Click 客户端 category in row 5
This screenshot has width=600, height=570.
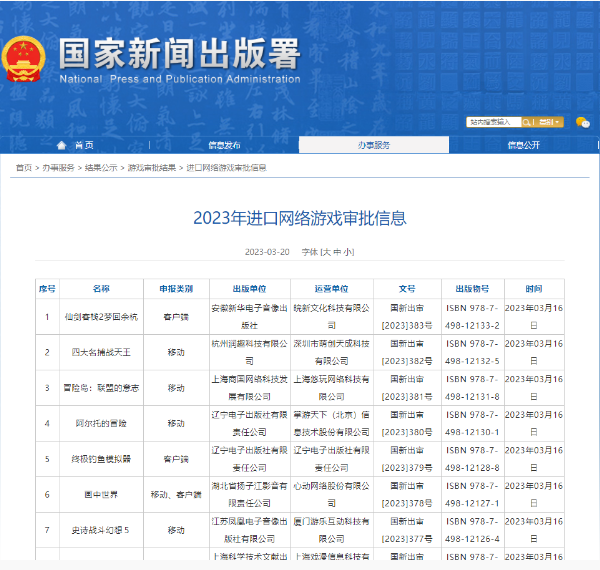click(176, 459)
